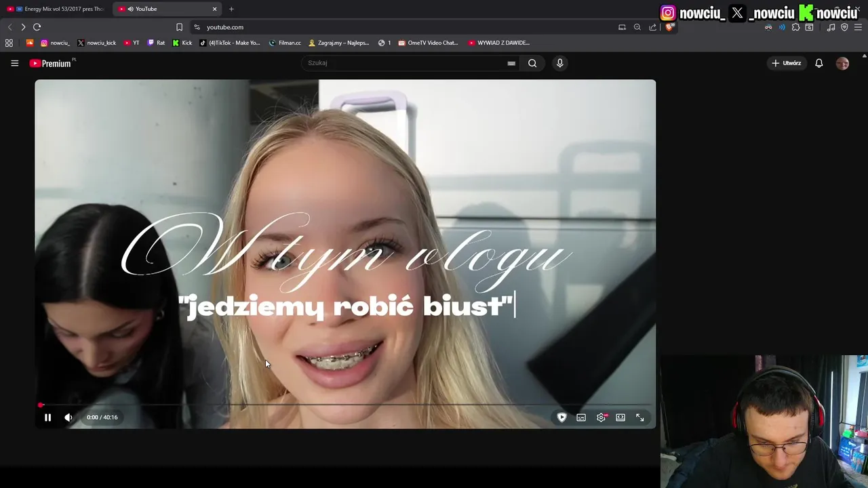
Task: Toggle the autoplay shield button in player
Action: click(x=561, y=418)
